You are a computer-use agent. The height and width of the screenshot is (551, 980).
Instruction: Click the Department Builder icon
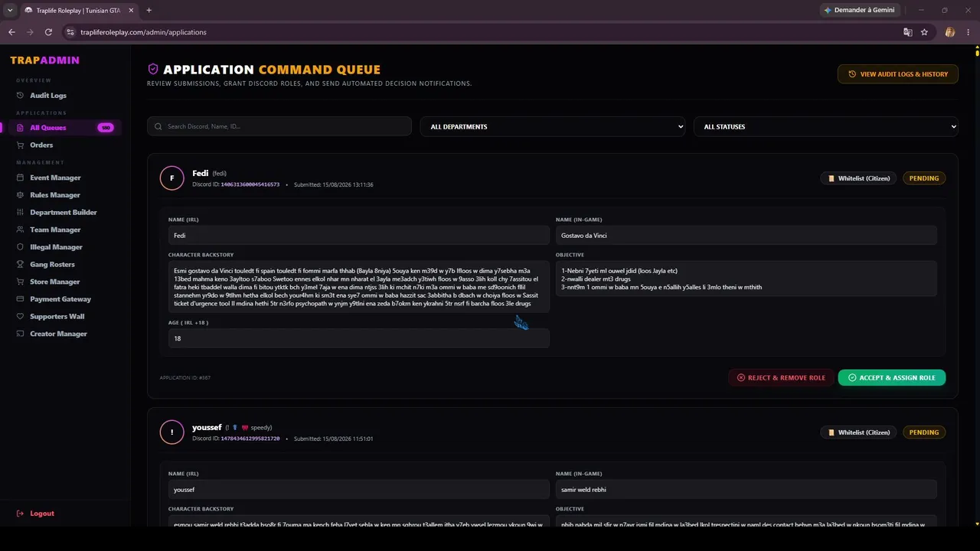[x=21, y=213]
